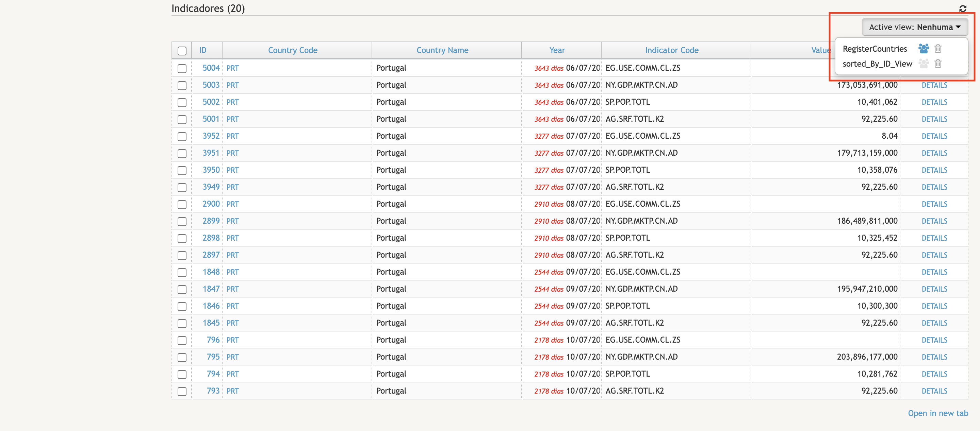The width and height of the screenshot is (980, 431).
Task: Open DETAILS for the 10,358,076 row
Action: 934,170
